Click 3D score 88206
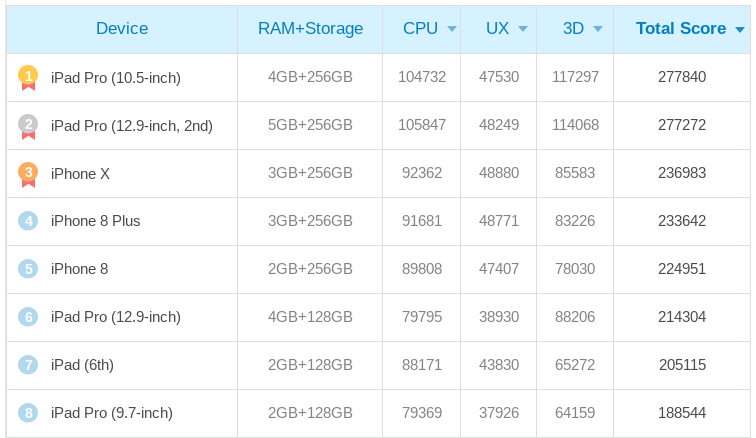The height and width of the screenshot is (438, 756). (x=575, y=317)
